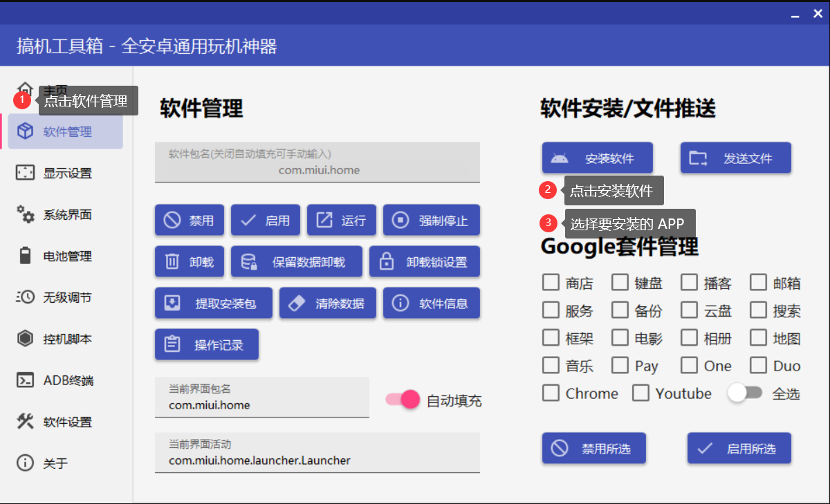Click the Android icon on 安装软件
This screenshot has width=830, height=504.
pyautogui.click(x=560, y=158)
